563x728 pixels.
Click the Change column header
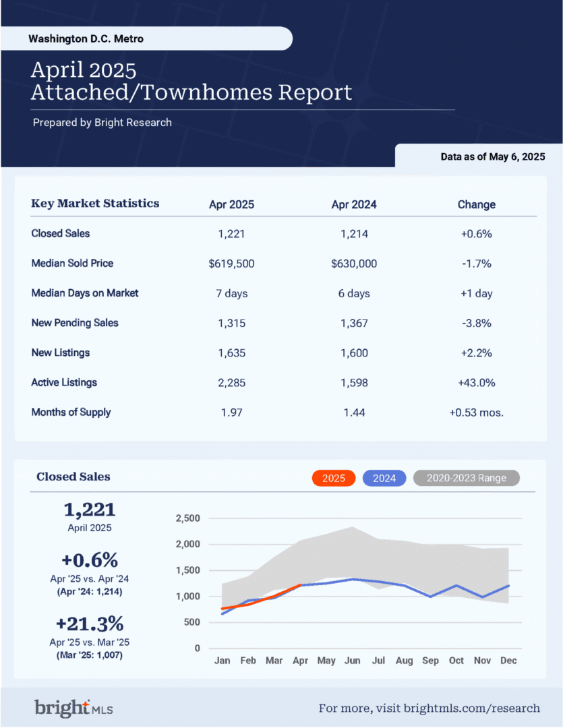(x=477, y=205)
